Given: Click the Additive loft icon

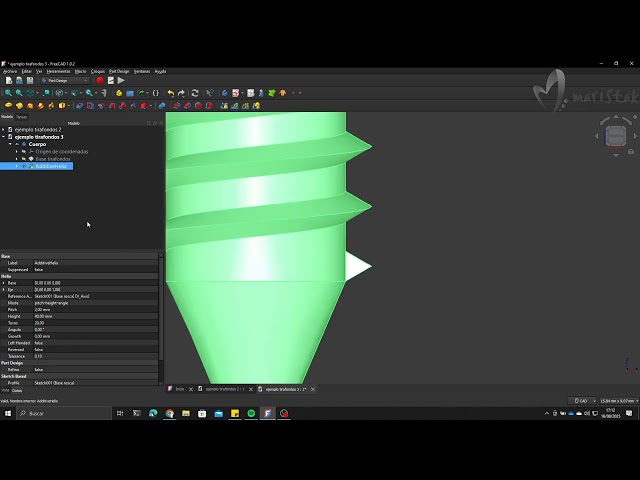Looking at the screenshot, I should 30,106.
